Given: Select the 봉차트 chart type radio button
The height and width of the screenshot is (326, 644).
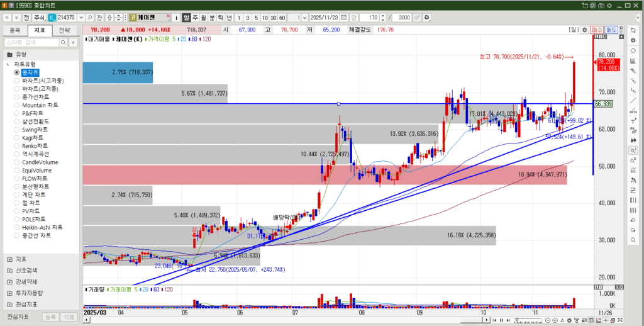Looking at the screenshot, I should pos(17,72).
